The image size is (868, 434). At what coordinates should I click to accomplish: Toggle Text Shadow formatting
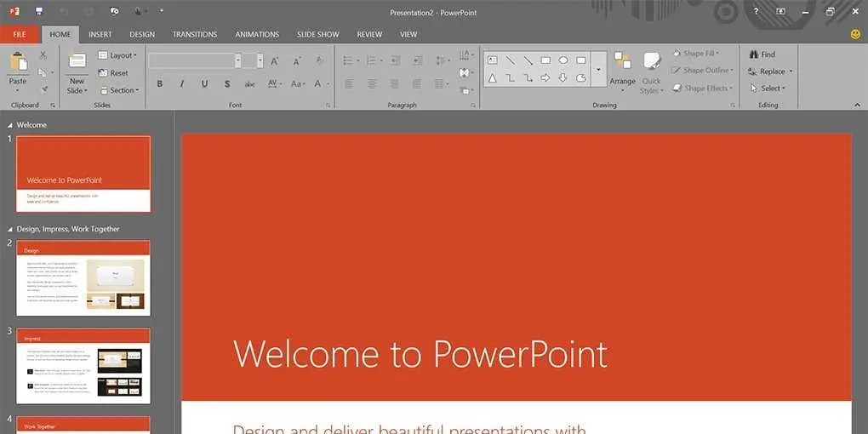point(227,84)
